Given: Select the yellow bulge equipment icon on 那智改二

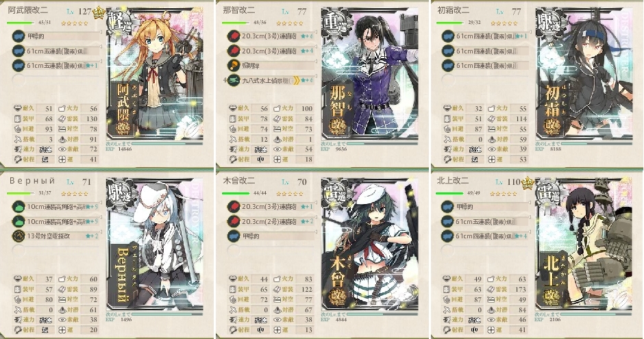Looking at the screenshot, I should (x=234, y=65).
